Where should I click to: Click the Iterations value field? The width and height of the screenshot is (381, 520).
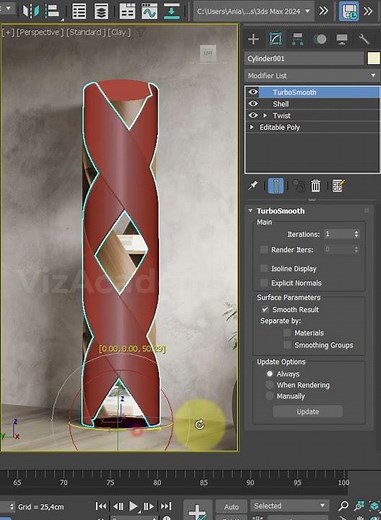pos(338,234)
